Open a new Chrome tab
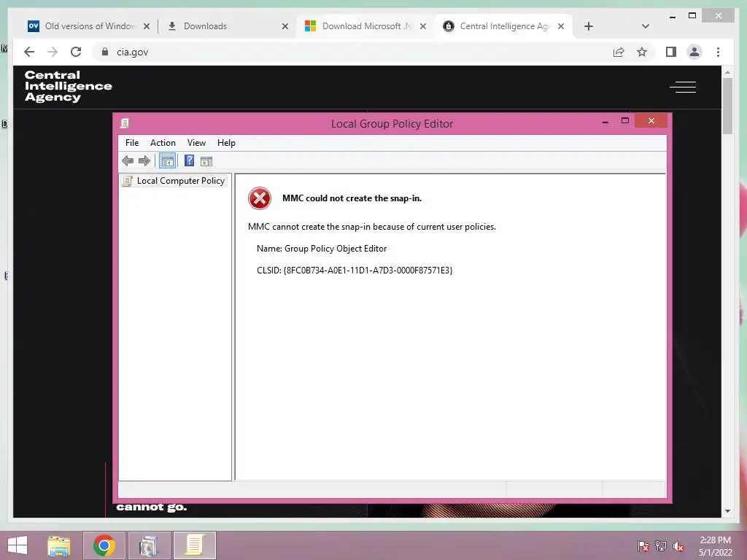 [589, 26]
